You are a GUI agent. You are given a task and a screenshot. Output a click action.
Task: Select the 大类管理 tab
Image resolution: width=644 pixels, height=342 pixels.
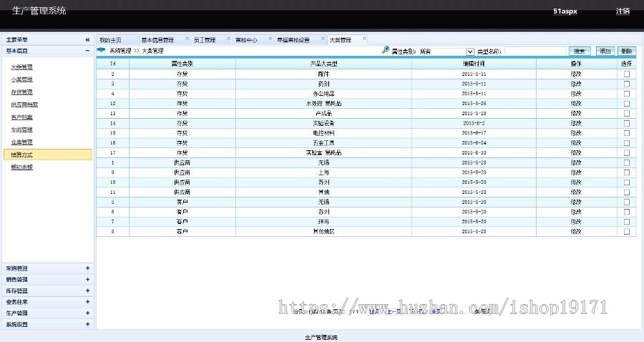[x=341, y=40]
